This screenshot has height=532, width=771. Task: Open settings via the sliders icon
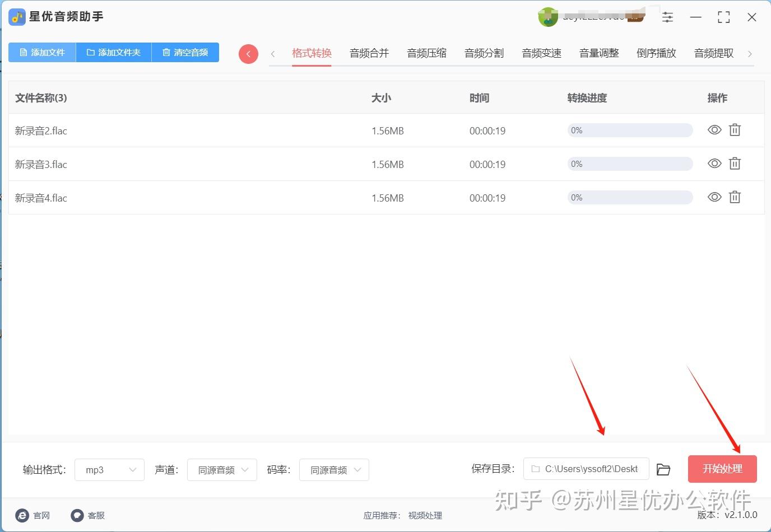click(667, 17)
